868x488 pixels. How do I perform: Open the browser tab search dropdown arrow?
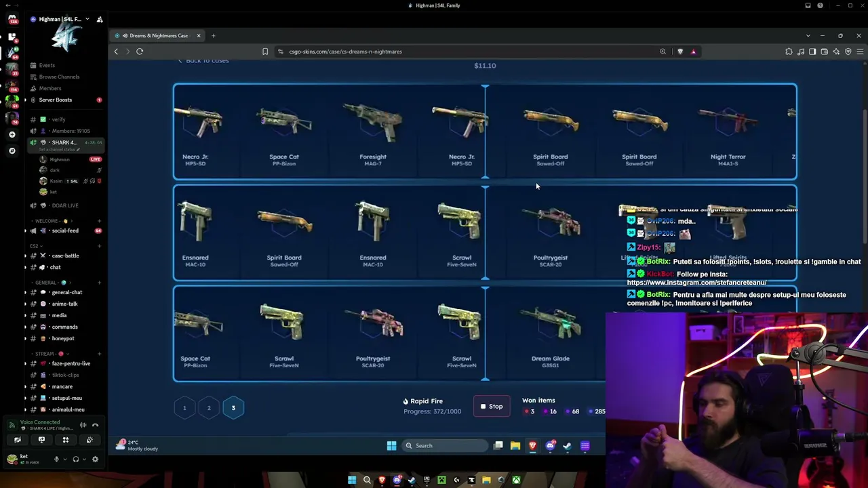tap(808, 35)
